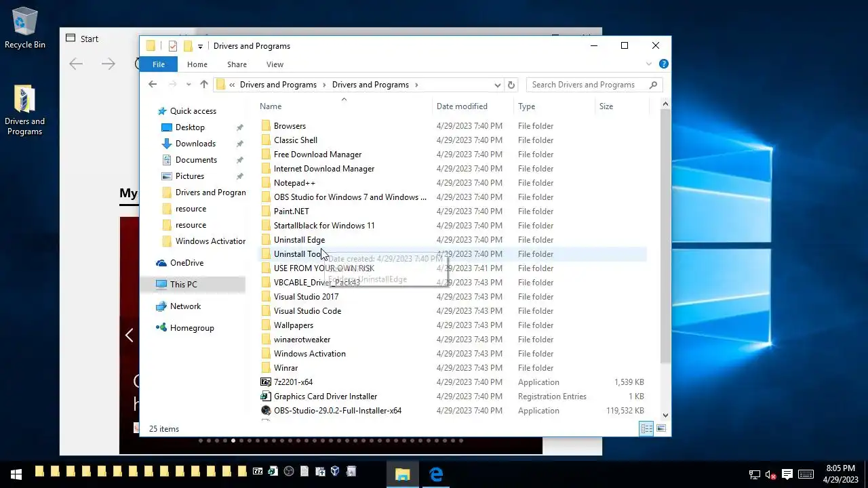Expand the ribbon with the chevron
Viewport: 868px width, 488px height.
pos(649,64)
